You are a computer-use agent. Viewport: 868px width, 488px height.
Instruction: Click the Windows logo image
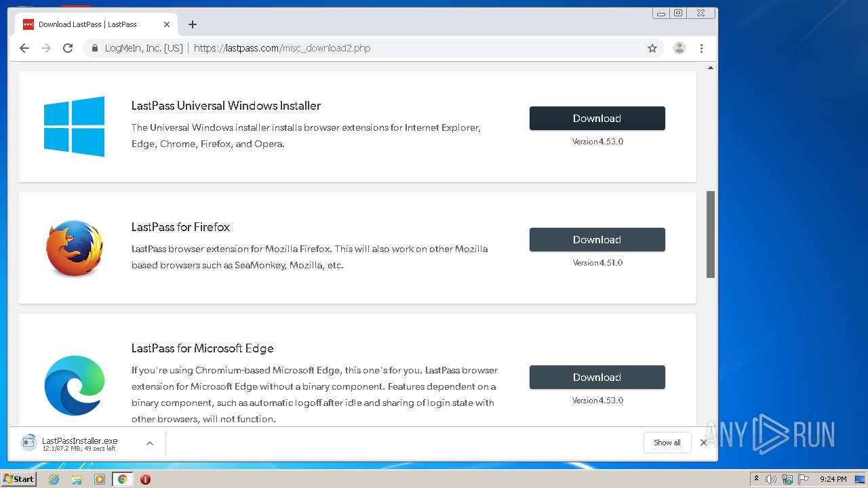[x=75, y=126]
